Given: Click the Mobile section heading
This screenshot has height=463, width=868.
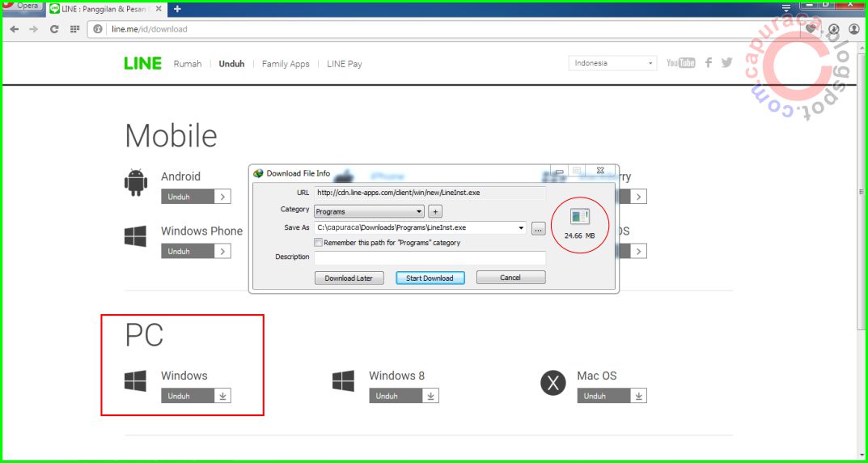Looking at the screenshot, I should (x=171, y=135).
